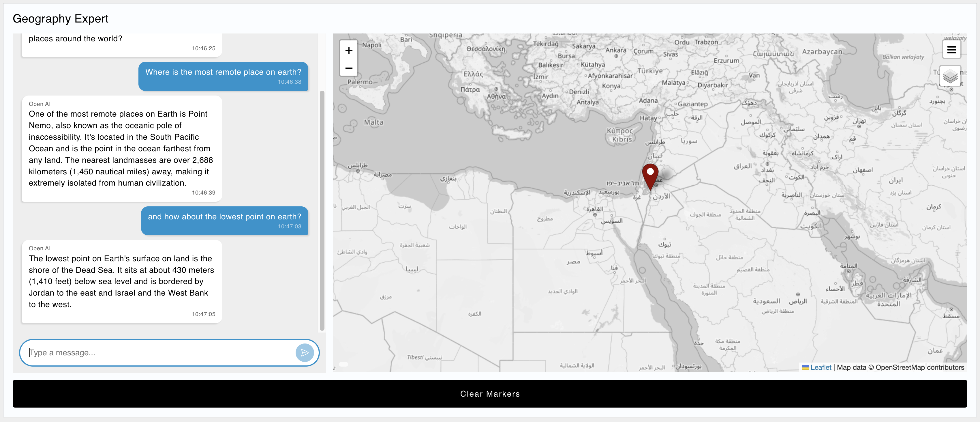980x422 pixels.
Task: Open the hamburger menu on map
Action: (951, 50)
